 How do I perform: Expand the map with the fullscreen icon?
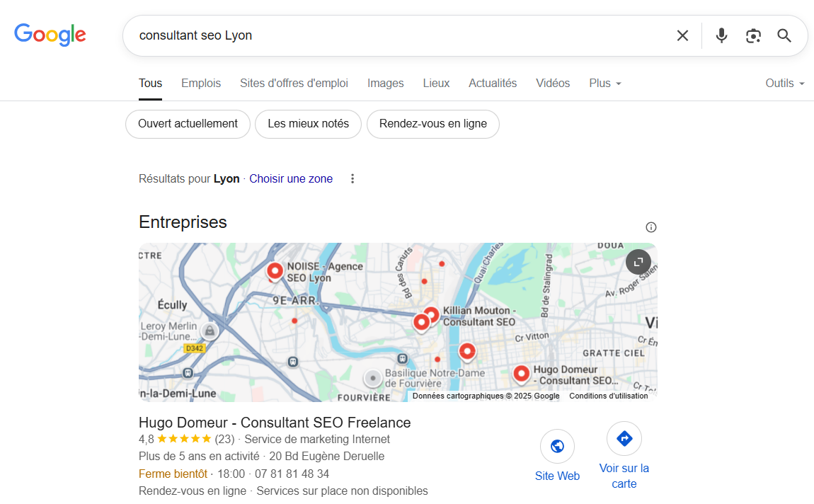coord(638,262)
